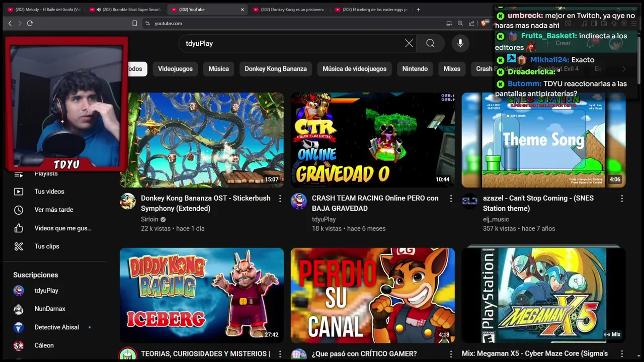Image resolution: width=644 pixels, height=362 pixels.
Task: Open the zoom magnifier icon in address bar
Action: [x=460, y=23]
